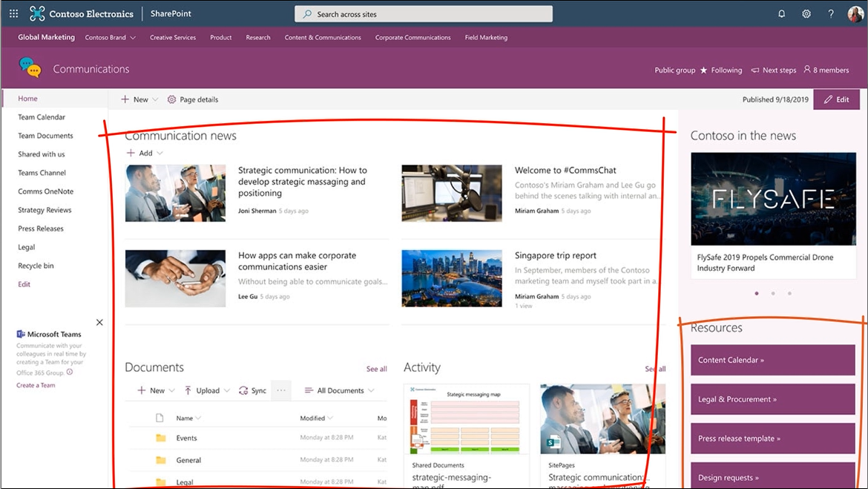Open the Documents toolbar more options ellipsis
The height and width of the screenshot is (489, 868).
[281, 390]
